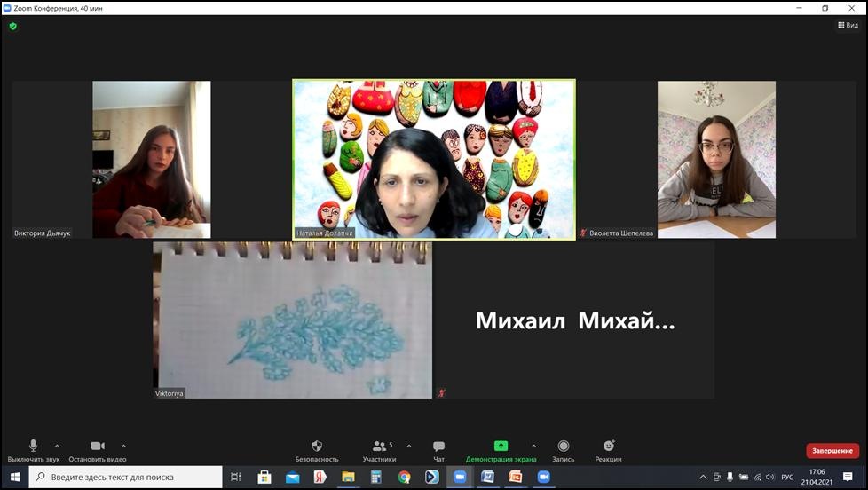Switch to the active Zoom taskbar icon
Screen dimensions: 868x490
click(x=460, y=477)
